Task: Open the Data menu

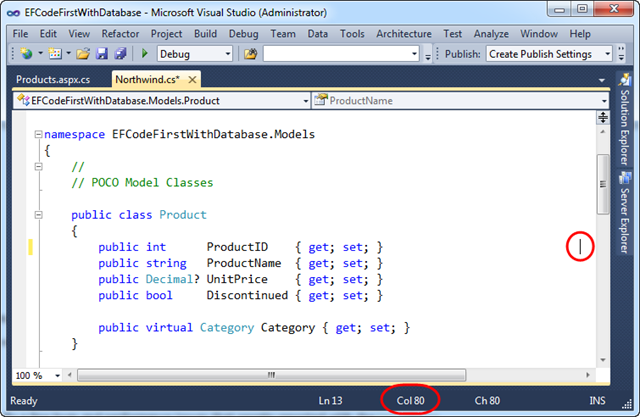Action: coord(318,34)
